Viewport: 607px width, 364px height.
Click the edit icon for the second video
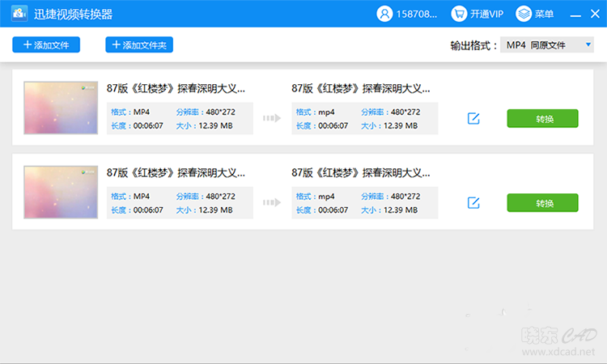point(473,203)
